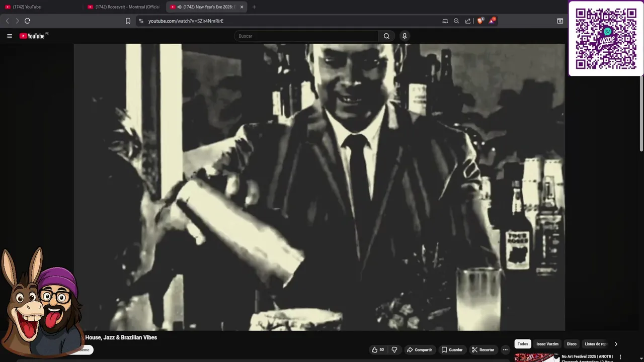This screenshot has width=644, height=362.
Task: Click the search magnifier button
Action: (386, 36)
